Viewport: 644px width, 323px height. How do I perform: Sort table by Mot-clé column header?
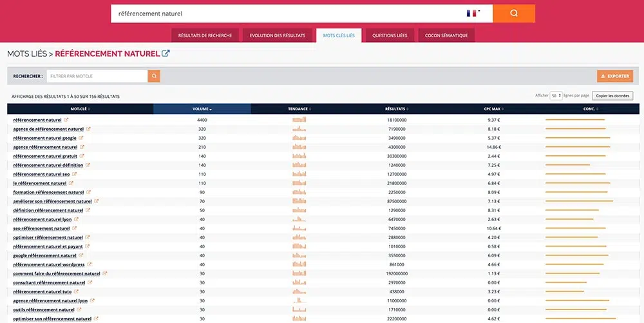tap(80, 109)
